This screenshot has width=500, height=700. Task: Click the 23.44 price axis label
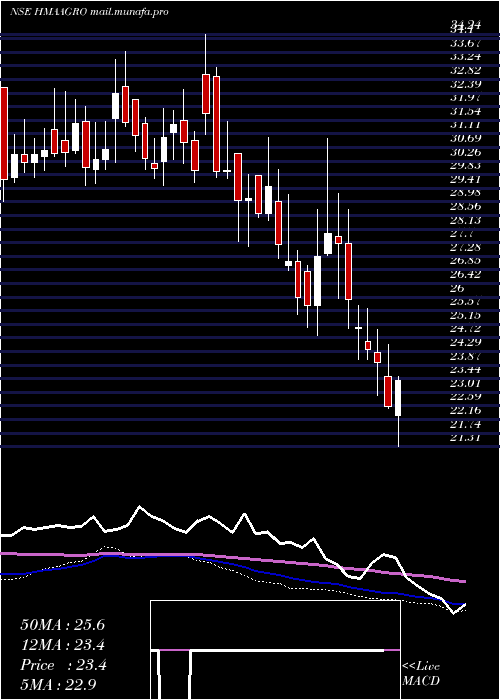pos(465,370)
